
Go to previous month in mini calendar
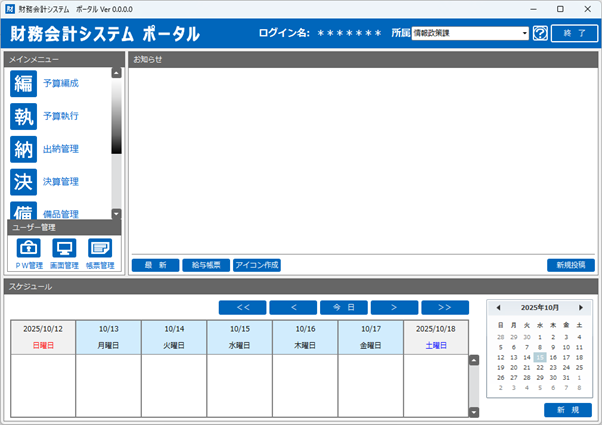[499, 308]
